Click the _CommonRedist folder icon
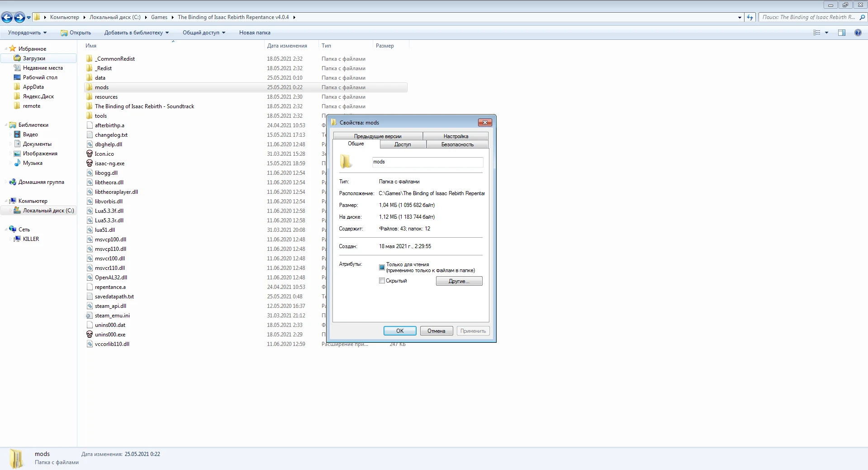 click(x=90, y=58)
